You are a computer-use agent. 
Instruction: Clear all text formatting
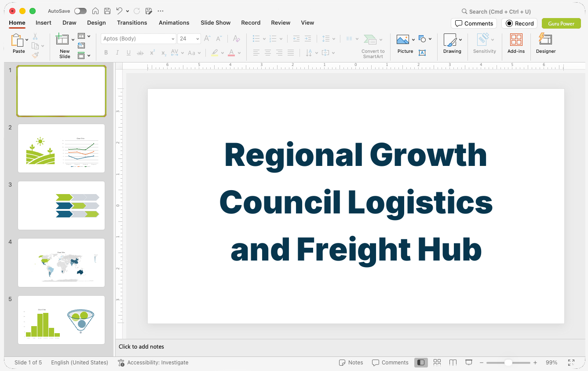click(x=237, y=39)
